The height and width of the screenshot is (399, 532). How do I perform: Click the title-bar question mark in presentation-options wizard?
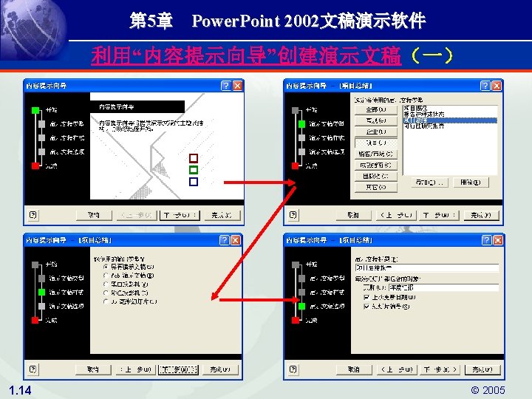[x=486, y=240]
